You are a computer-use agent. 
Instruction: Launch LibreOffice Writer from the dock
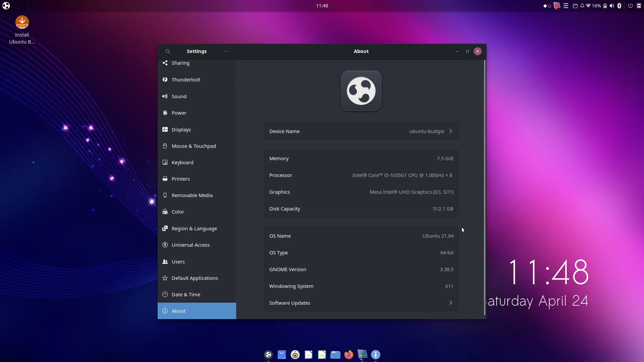309,355
